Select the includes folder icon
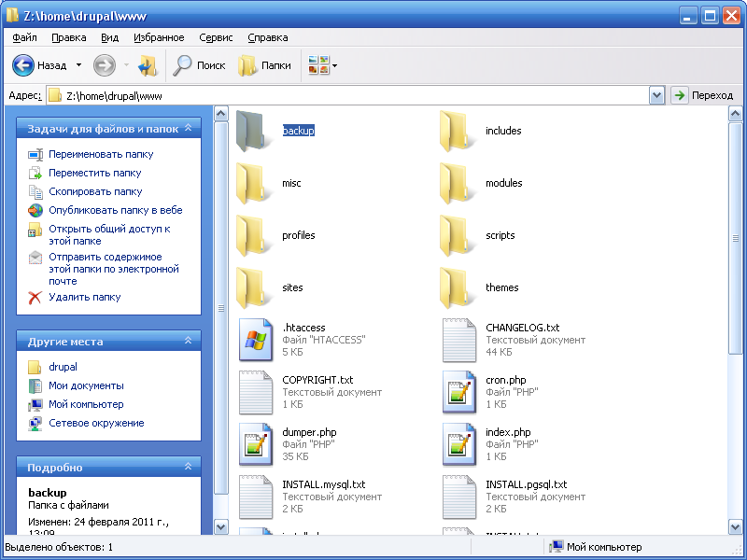The width and height of the screenshot is (747, 560). (x=457, y=131)
